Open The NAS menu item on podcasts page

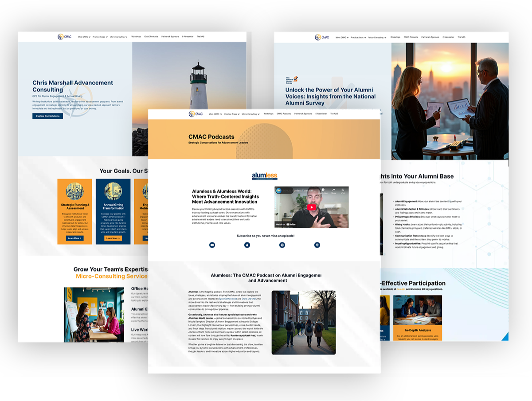pyautogui.click(x=334, y=114)
